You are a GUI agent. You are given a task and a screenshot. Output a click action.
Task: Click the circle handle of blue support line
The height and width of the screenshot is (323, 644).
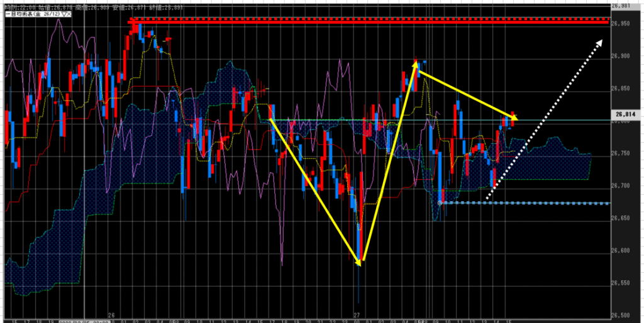click(x=441, y=203)
